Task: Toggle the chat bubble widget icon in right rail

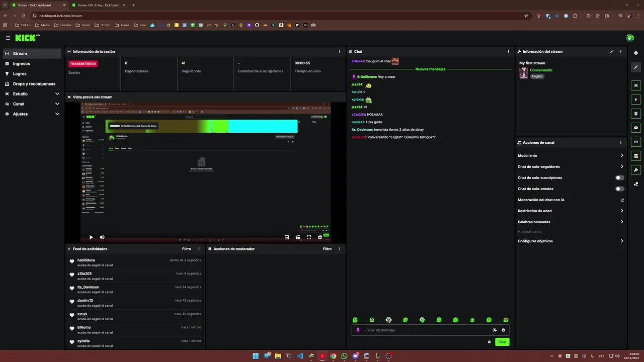Action: [x=636, y=128]
